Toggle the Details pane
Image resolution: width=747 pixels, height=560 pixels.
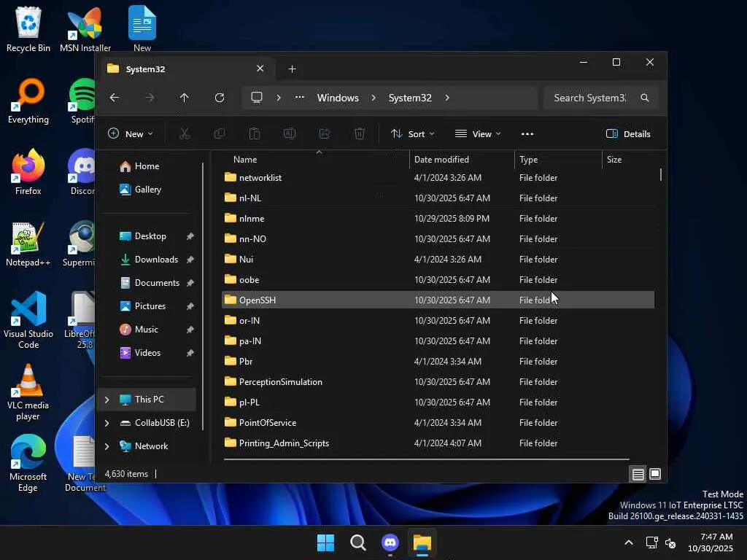point(628,134)
